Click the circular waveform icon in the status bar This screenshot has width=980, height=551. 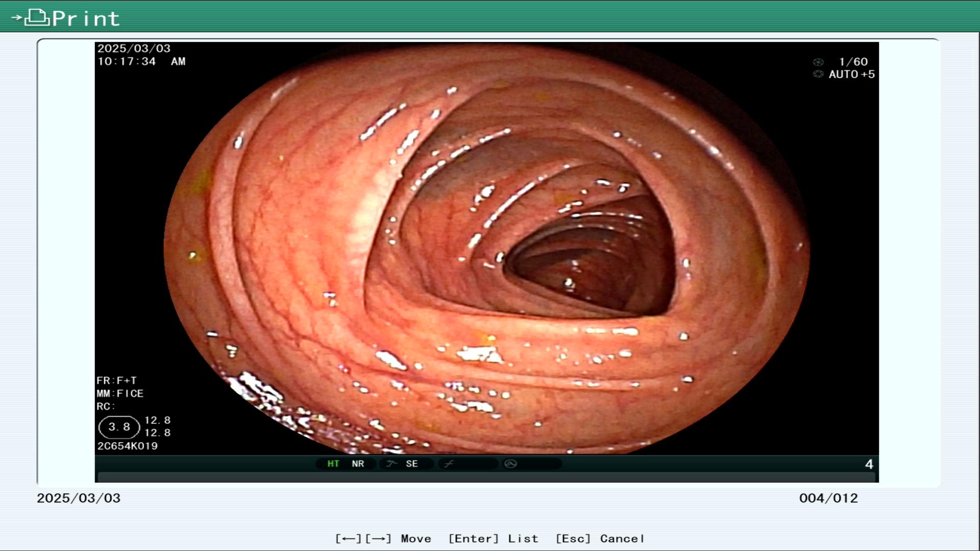pos(510,464)
